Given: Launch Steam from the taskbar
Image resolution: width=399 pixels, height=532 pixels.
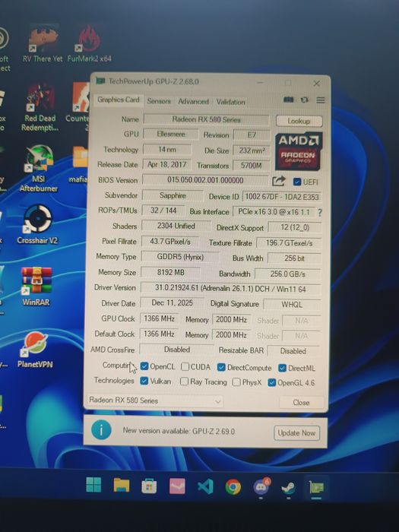Looking at the screenshot, I should [x=289, y=488].
